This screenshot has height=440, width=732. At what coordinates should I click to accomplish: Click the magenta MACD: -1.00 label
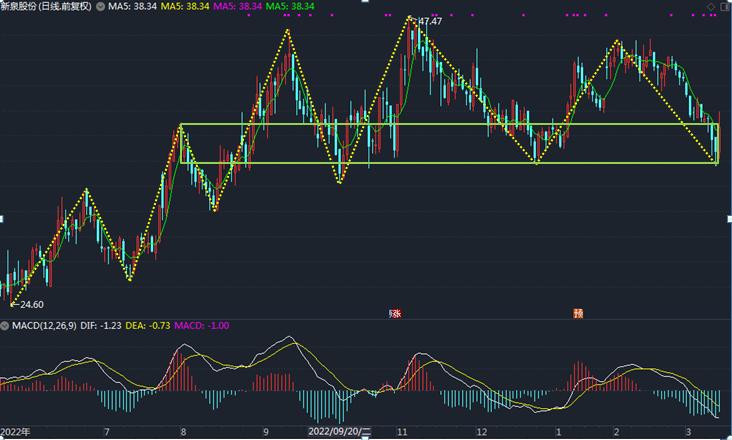pyautogui.click(x=203, y=326)
